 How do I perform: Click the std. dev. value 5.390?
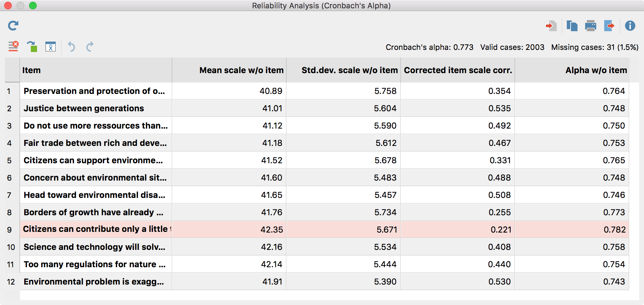[x=385, y=282]
